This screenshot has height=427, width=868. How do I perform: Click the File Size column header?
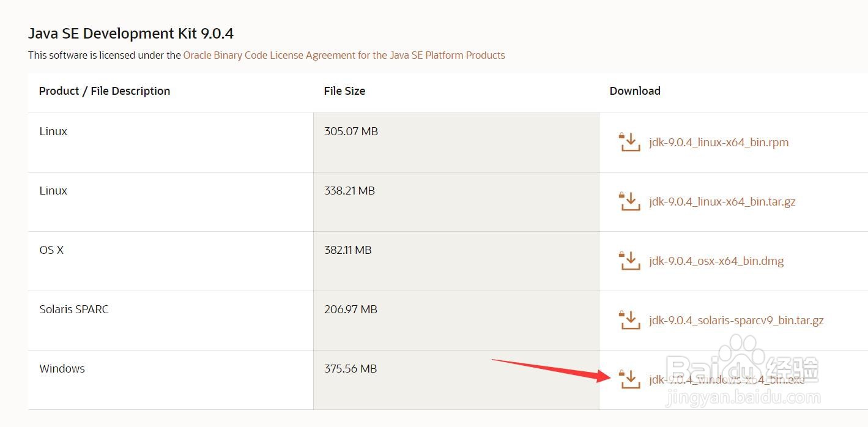click(344, 91)
